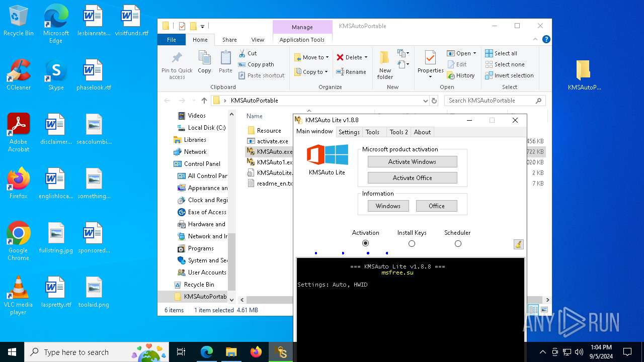
Task: Click the New folder icon
Action: [385, 58]
